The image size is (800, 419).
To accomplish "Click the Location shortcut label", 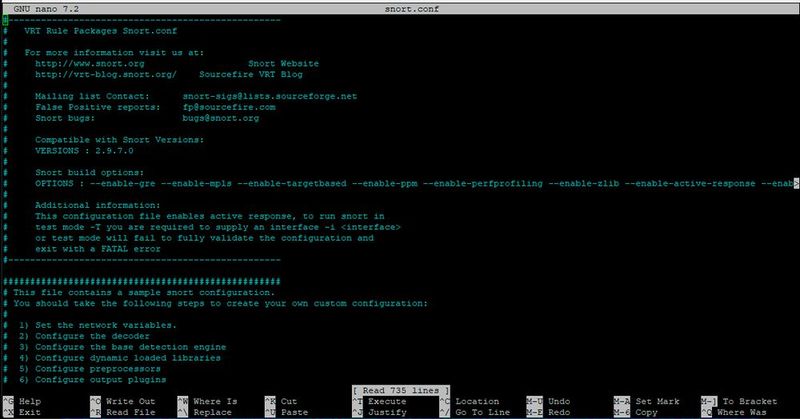I will pos(477,401).
